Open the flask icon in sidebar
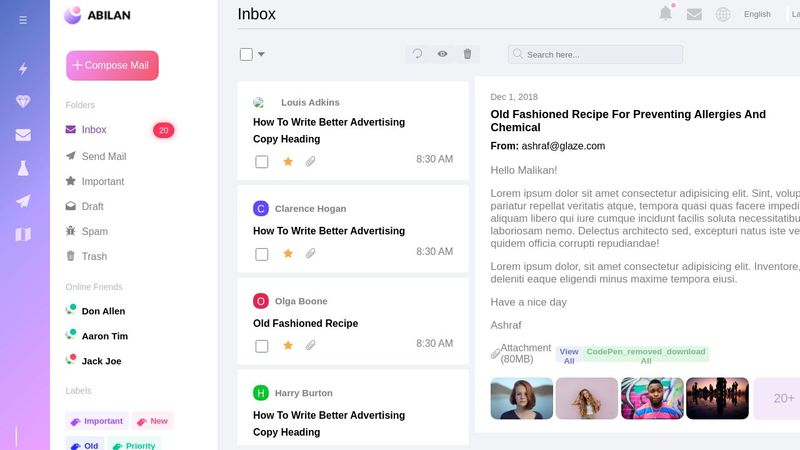The width and height of the screenshot is (800, 450). 23,168
